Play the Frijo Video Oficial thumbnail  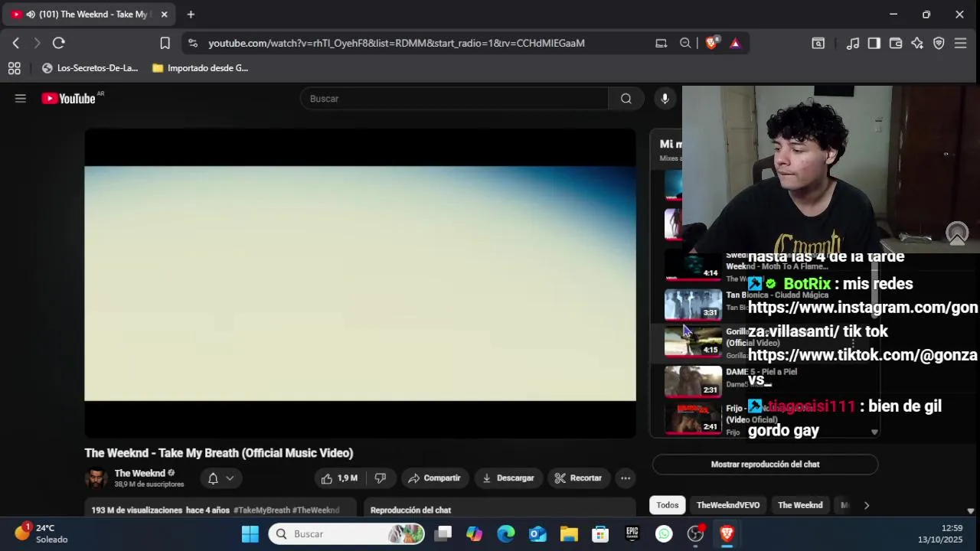(693, 419)
